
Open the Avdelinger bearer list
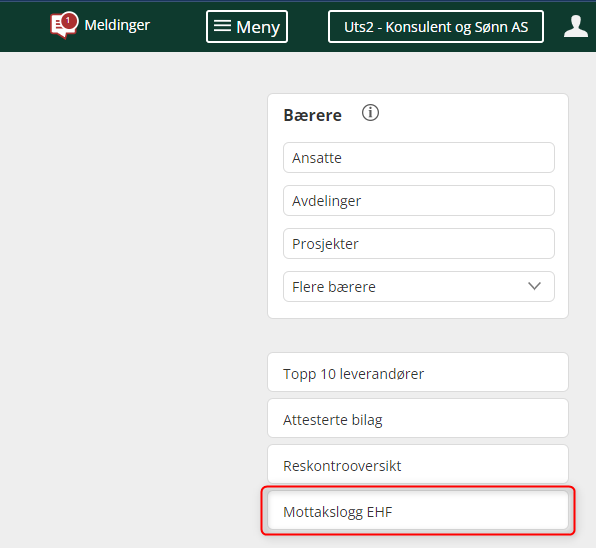tap(418, 201)
